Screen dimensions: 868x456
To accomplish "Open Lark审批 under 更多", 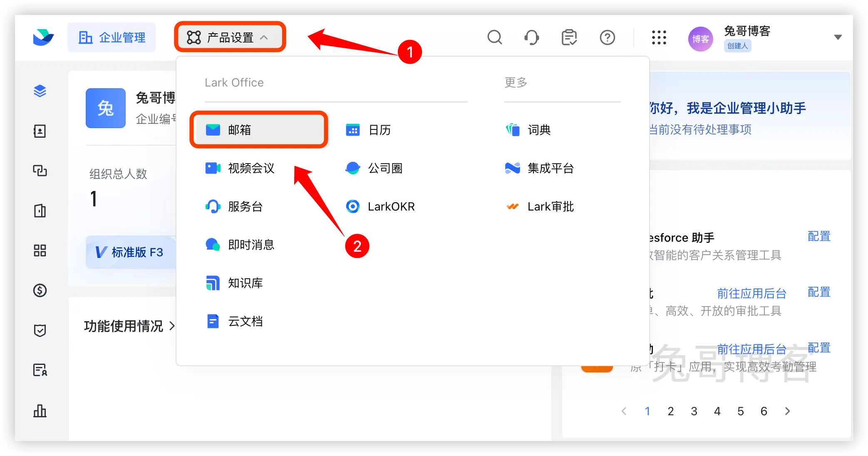I will pyautogui.click(x=539, y=206).
